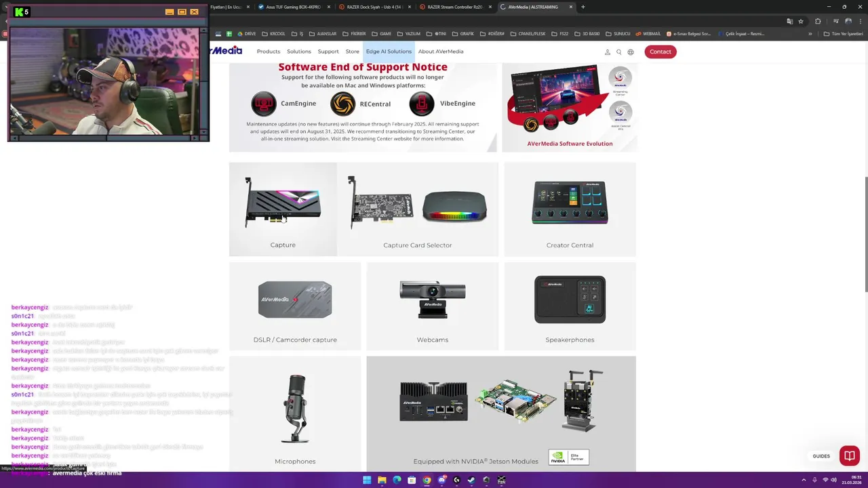Open the Capture Card Selector card
868x488 pixels.
(418, 209)
